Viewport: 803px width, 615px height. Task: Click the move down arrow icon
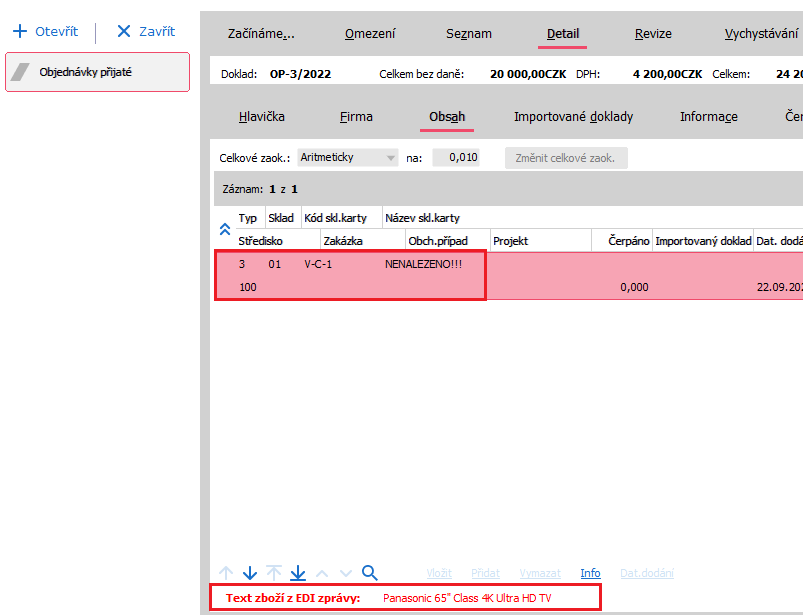coord(250,573)
